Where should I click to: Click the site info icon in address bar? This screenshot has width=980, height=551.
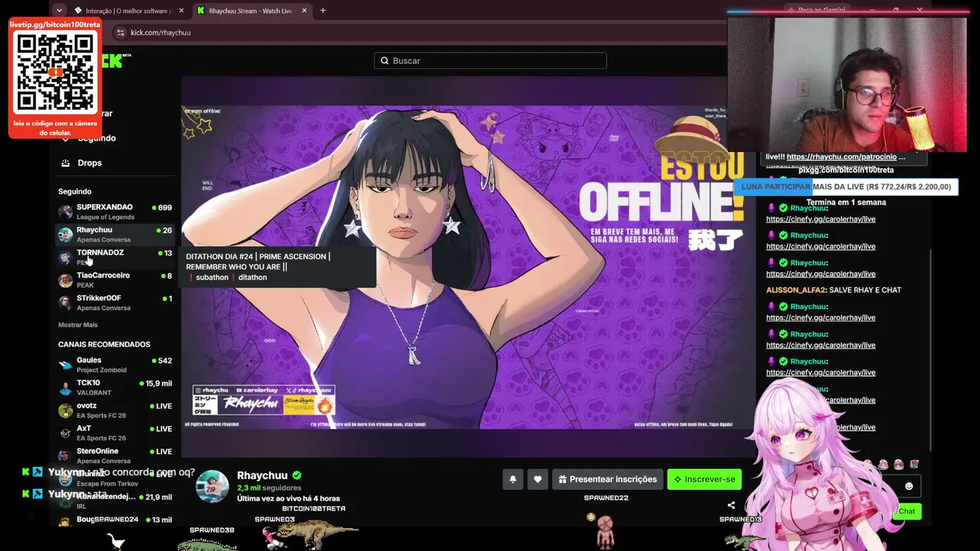click(120, 33)
